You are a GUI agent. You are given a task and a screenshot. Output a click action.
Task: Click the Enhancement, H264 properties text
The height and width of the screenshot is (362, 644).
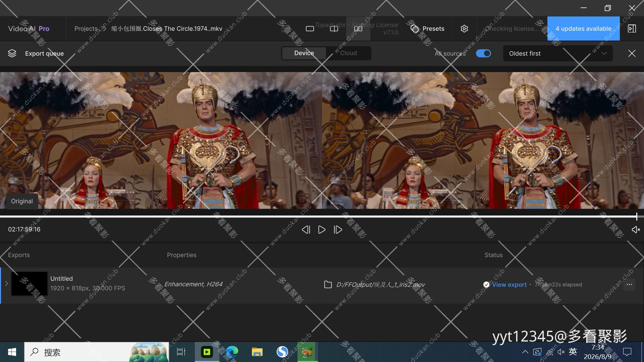tap(193, 284)
